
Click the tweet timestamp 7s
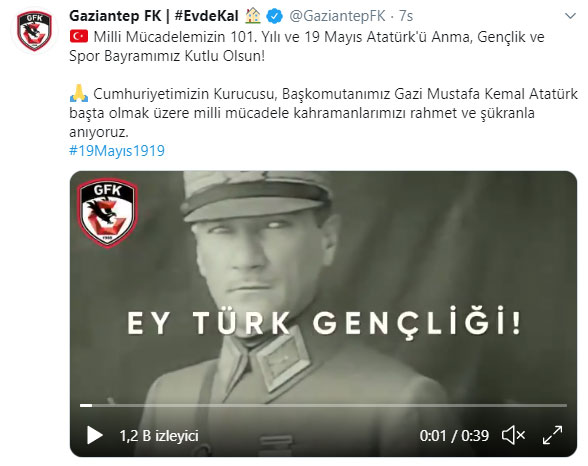tap(406, 16)
